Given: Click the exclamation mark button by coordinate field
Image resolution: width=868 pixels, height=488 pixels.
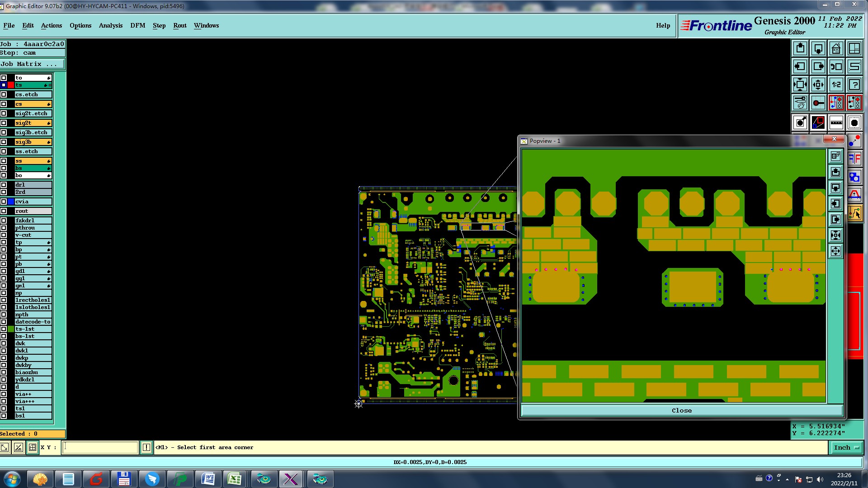Looking at the screenshot, I should tap(146, 447).
